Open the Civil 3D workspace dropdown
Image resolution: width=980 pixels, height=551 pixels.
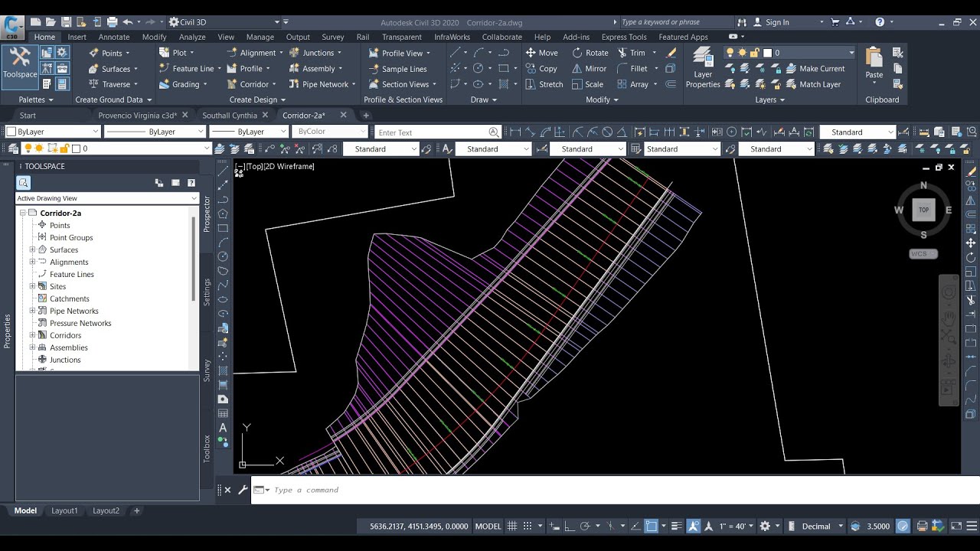point(227,22)
